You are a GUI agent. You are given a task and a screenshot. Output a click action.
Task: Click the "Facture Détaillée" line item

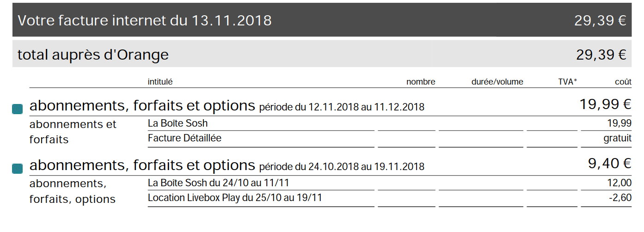pos(184,138)
